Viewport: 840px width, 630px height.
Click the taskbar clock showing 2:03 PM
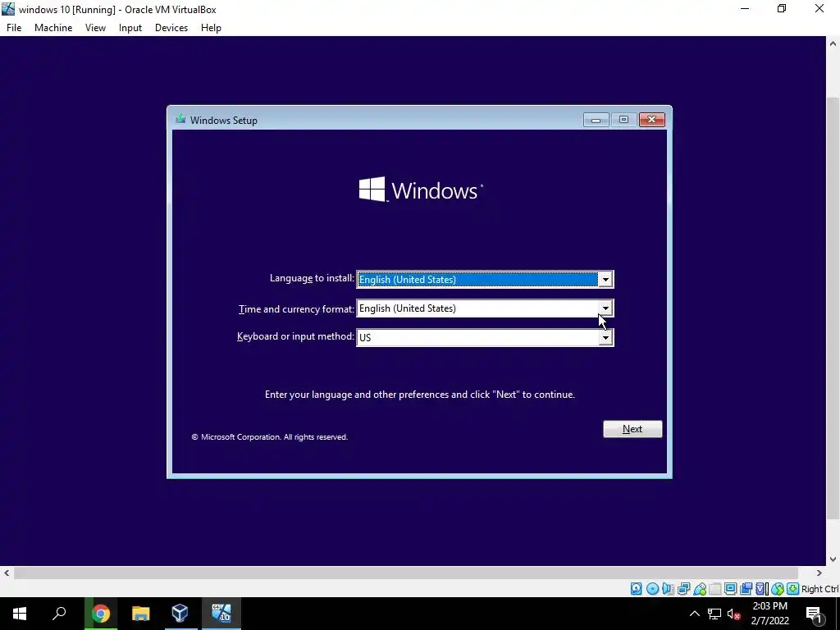[x=769, y=614]
